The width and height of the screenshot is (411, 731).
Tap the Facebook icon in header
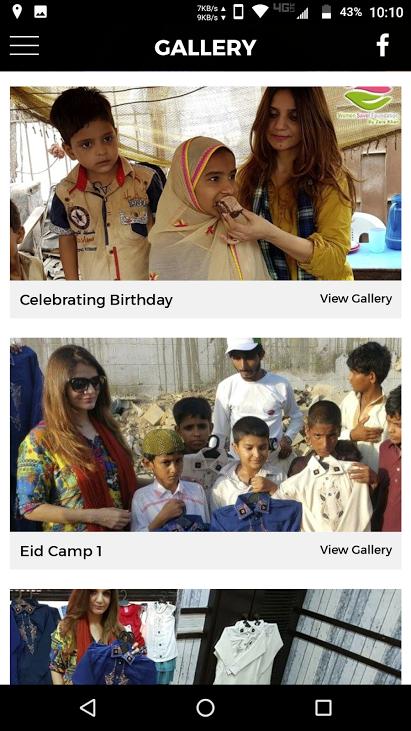click(x=383, y=45)
